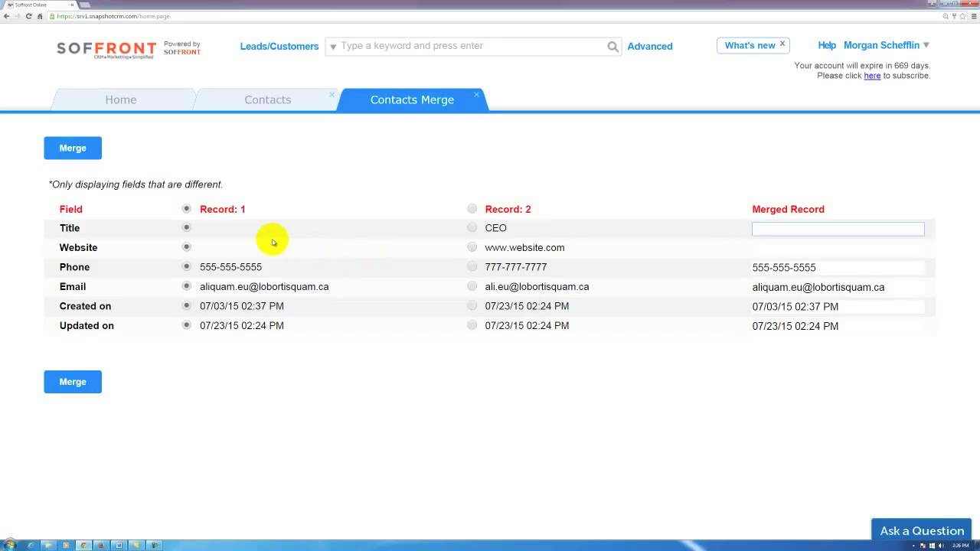Select Record 2 Created on radio
This screenshot has width=980, height=551.
pyautogui.click(x=472, y=305)
